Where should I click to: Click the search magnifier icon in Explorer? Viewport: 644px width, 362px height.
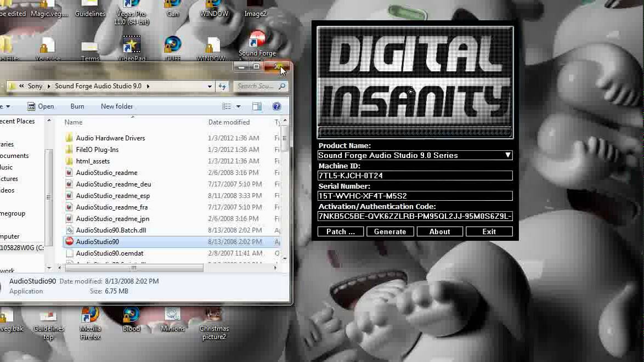click(282, 86)
